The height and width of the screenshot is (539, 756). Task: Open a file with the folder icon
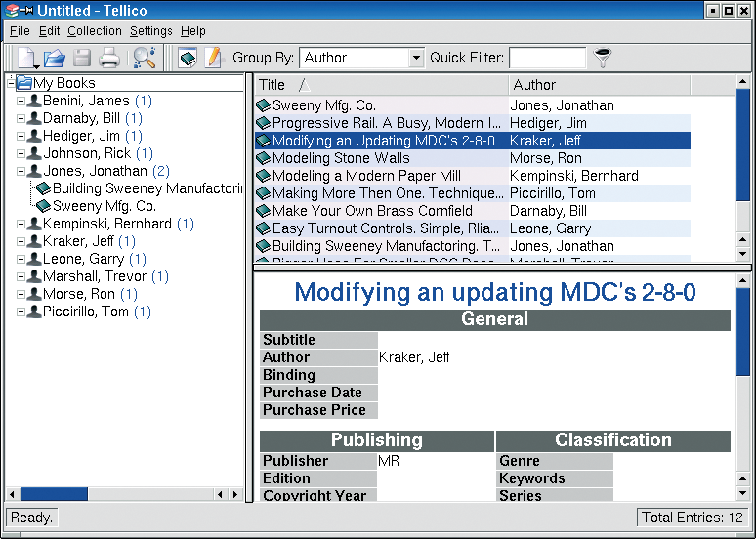pyautogui.click(x=55, y=59)
